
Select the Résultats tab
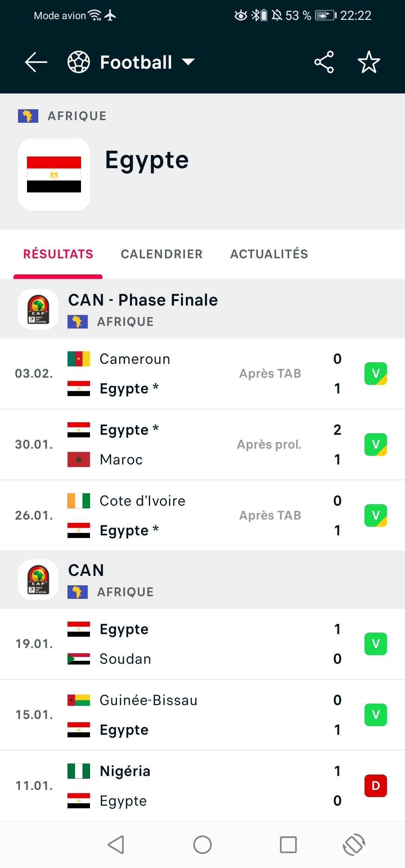point(58,254)
